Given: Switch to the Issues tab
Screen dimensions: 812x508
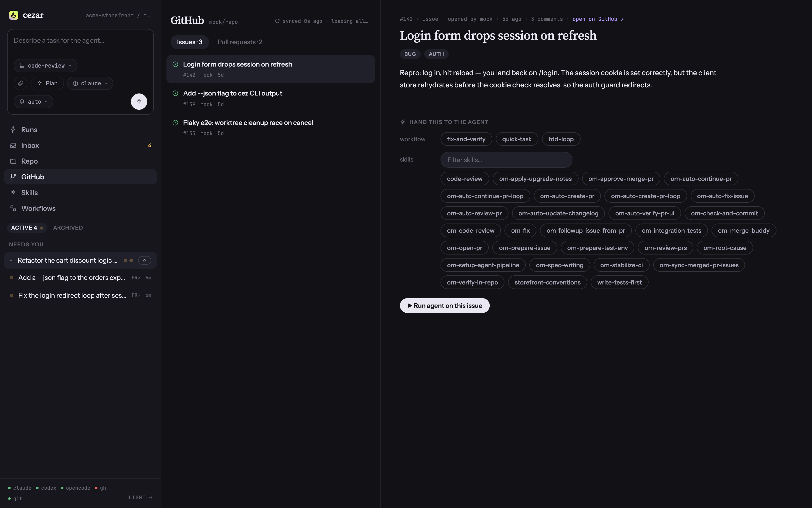Looking at the screenshot, I should 190,42.
